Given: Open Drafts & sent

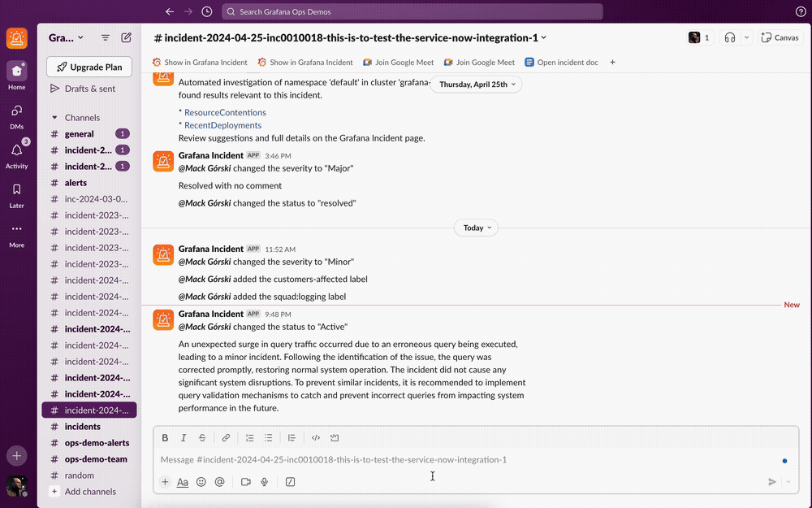Looking at the screenshot, I should pyautogui.click(x=89, y=89).
